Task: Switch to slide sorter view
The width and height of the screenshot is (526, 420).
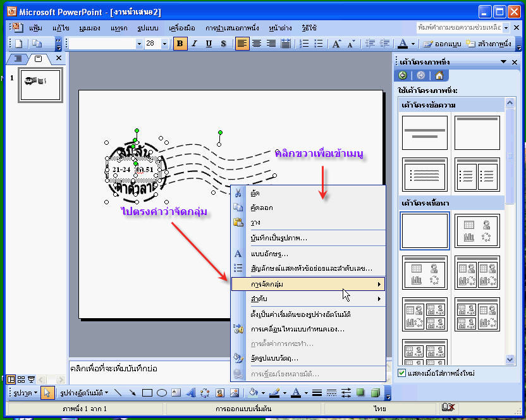Action: pyautogui.click(x=21, y=380)
